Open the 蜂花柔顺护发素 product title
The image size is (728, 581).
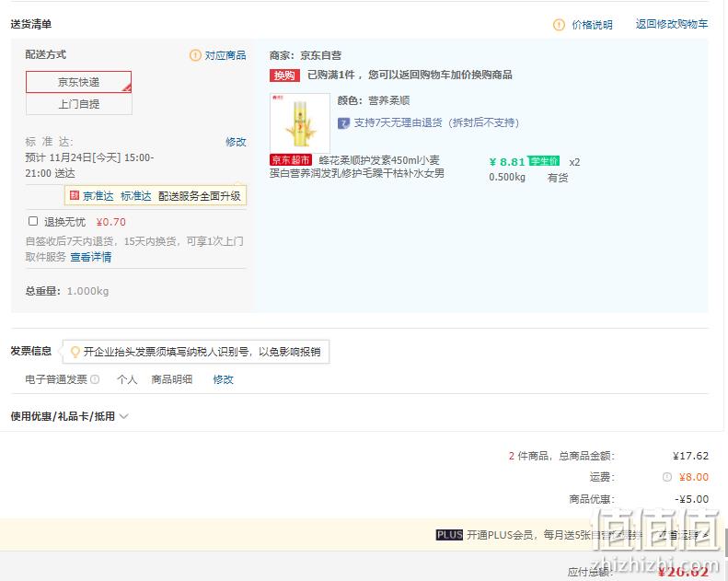(357, 167)
